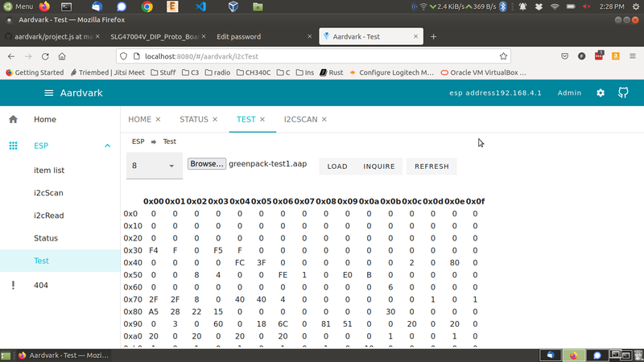Open the notification bell tray icon
This screenshot has height=362, width=644.
click(x=522, y=6)
